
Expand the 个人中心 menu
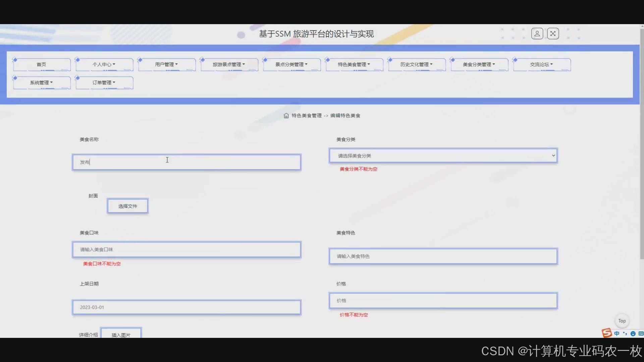click(104, 64)
